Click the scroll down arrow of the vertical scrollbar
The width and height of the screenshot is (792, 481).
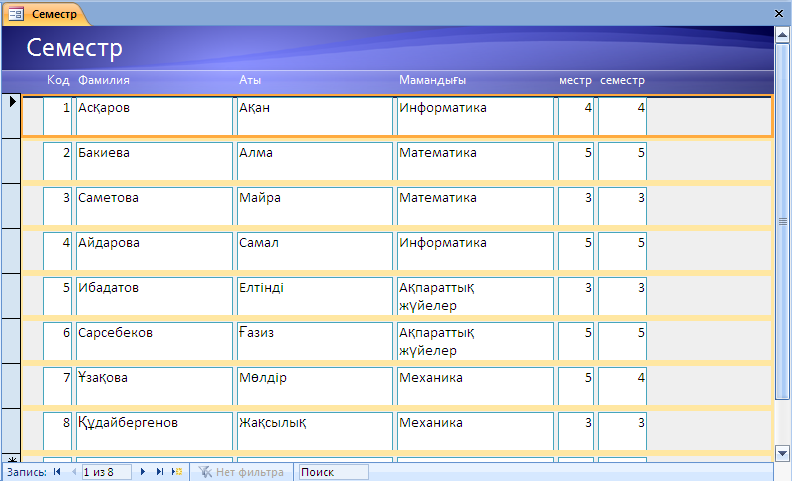click(x=782, y=453)
